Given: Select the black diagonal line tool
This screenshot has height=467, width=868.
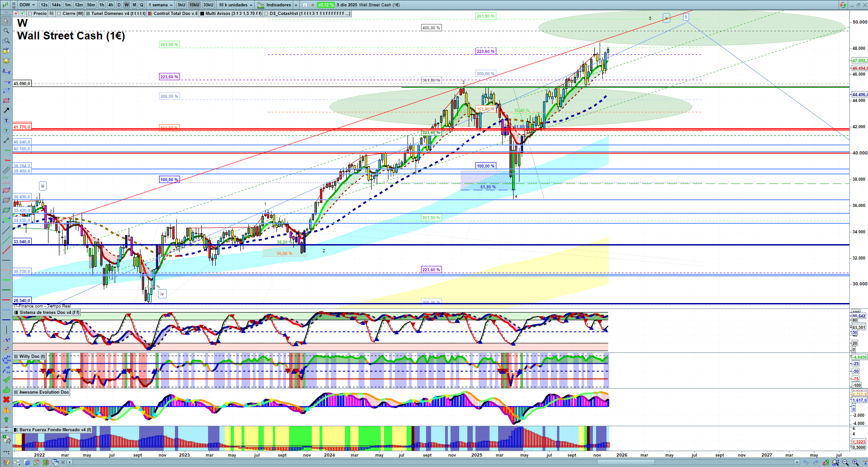Looking at the screenshot, I should (6, 230).
